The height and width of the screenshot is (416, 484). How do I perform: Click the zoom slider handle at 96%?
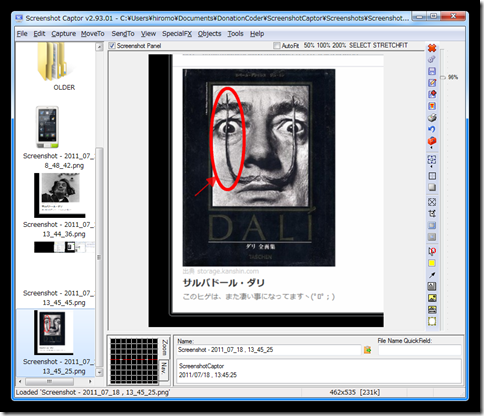[x=443, y=77]
